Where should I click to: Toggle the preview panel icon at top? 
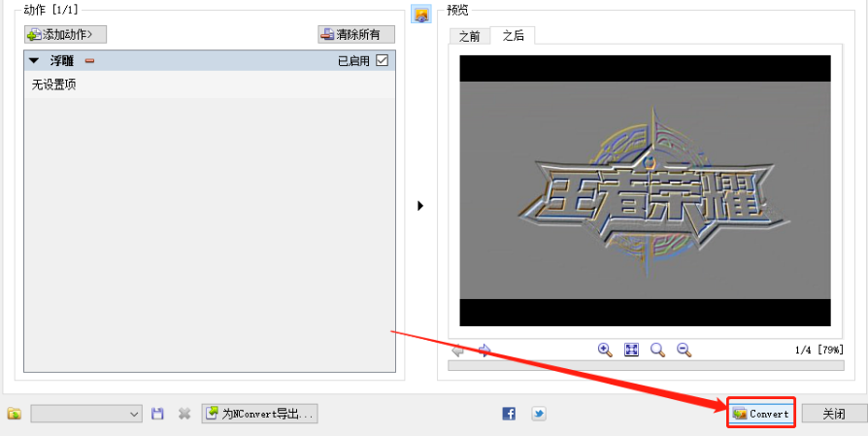click(420, 14)
